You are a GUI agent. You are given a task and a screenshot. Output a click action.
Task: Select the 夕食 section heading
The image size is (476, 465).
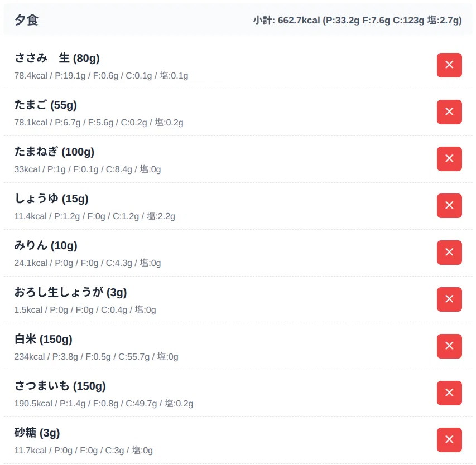click(26, 20)
